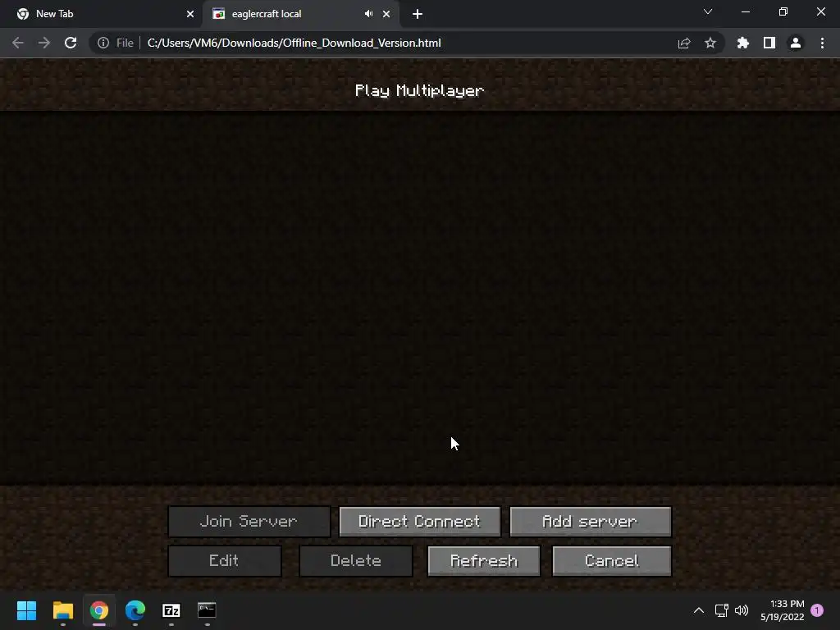Go forward in browser history
The image size is (840, 630).
(44, 43)
